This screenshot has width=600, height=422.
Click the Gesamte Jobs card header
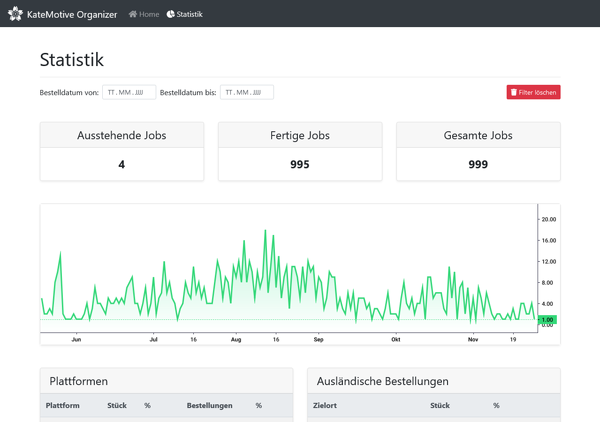478,135
